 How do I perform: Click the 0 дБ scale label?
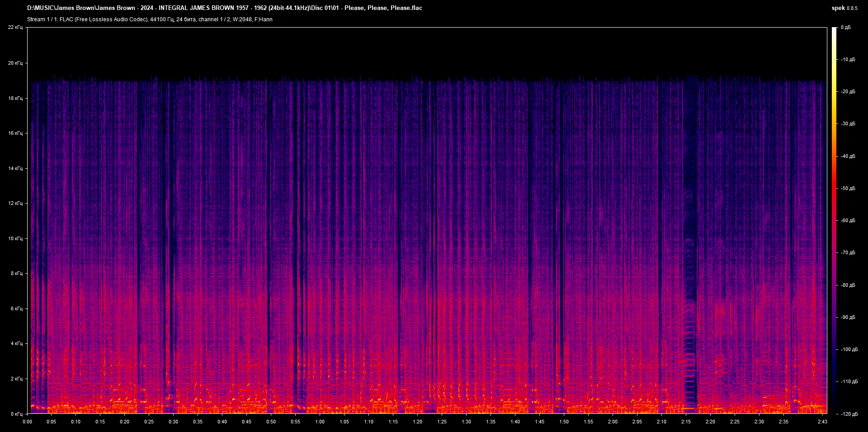pyautogui.click(x=845, y=28)
